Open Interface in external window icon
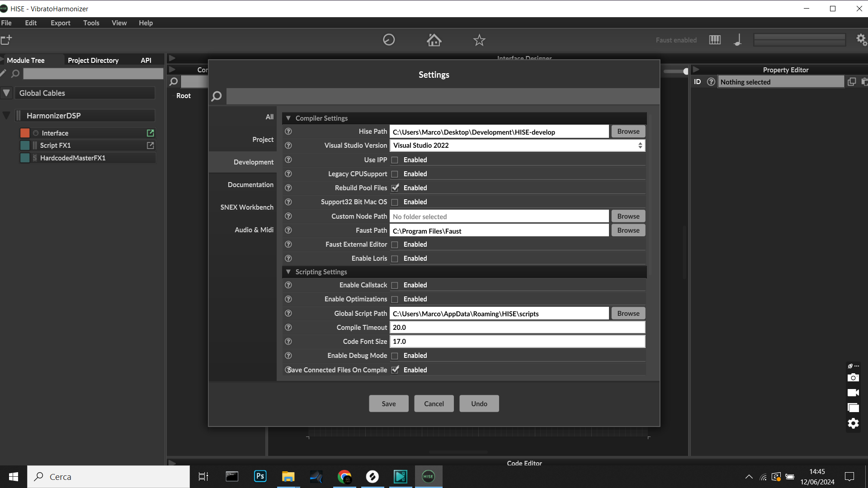 coord(151,133)
